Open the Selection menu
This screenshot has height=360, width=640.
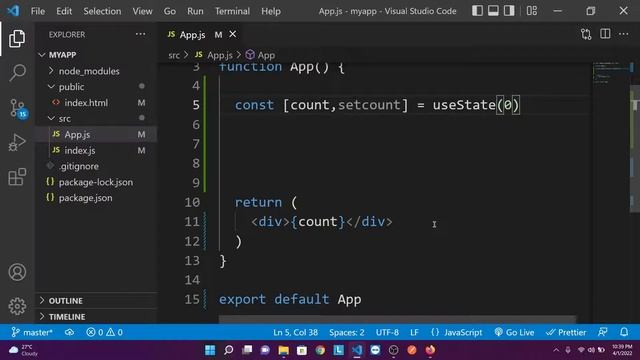(x=102, y=11)
